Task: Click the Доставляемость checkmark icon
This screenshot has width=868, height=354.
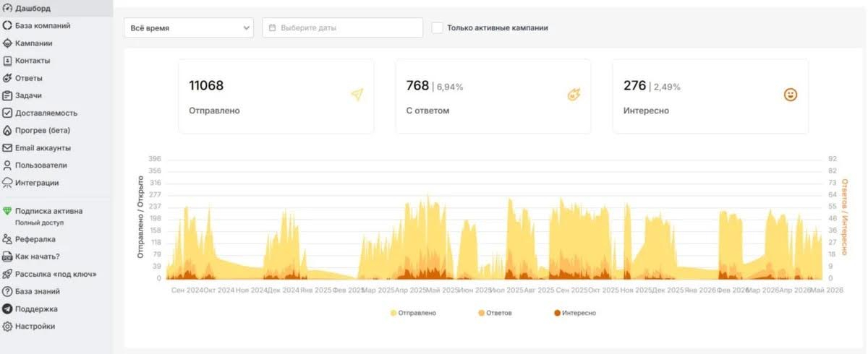Action: click(7, 113)
